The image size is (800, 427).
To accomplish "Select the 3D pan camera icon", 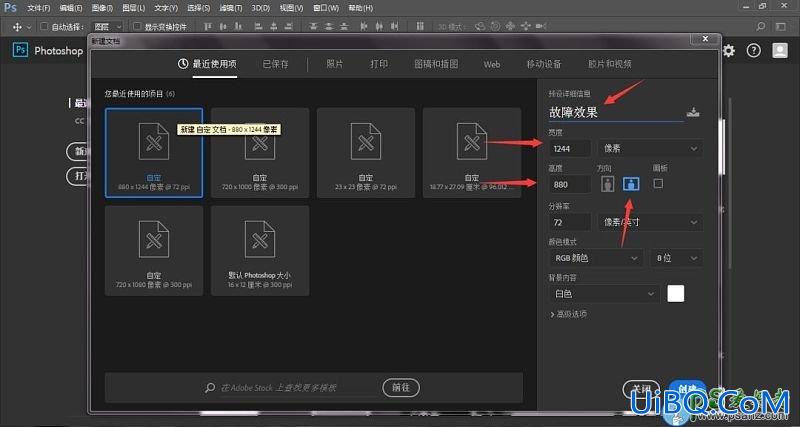I will (510, 27).
